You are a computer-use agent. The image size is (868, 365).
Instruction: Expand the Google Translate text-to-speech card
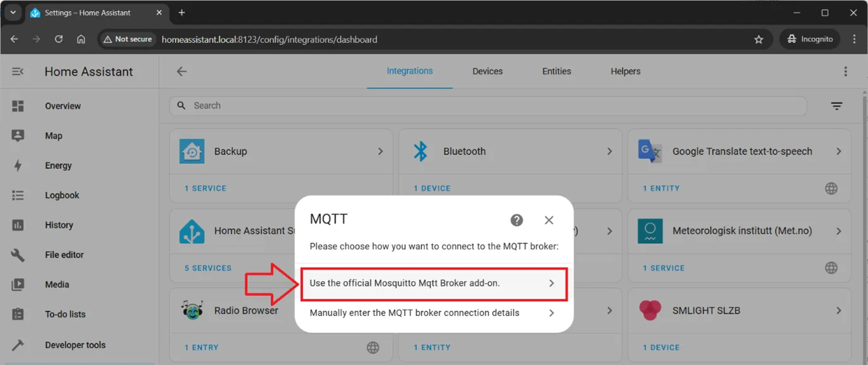[x=838, y=151]
